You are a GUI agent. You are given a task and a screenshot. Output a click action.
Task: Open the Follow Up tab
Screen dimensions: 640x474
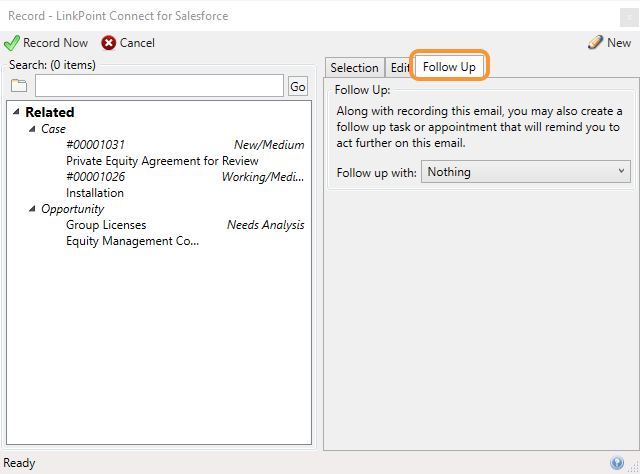[x=449, y=67]
